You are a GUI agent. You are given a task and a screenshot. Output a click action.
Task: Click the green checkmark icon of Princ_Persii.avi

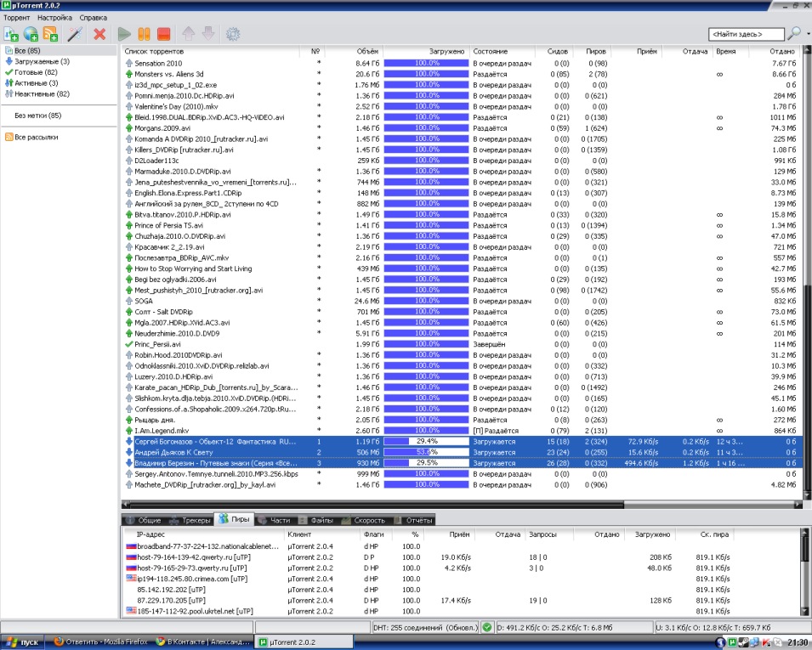129,344
